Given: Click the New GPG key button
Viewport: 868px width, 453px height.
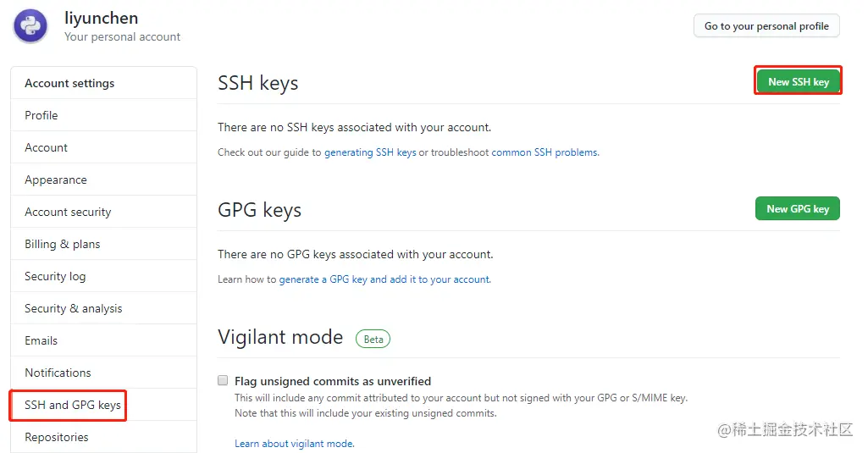Looking at the screenshot, I should coord(797,208).
